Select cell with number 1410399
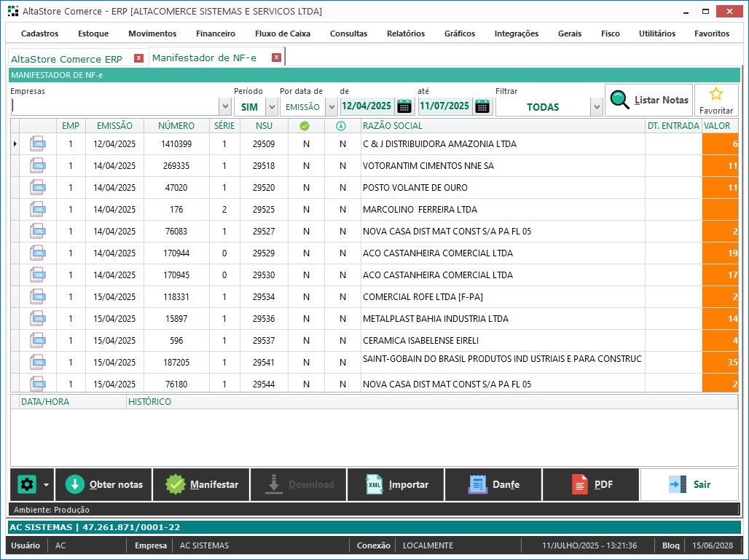The height and width of the screenshot is (560, 749). pos(176,143)
